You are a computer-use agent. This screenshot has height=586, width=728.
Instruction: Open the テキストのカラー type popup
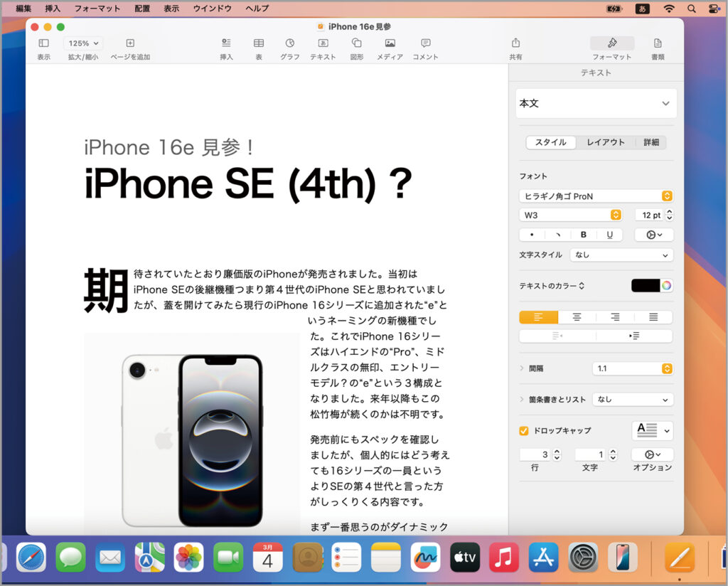(552, 286)
